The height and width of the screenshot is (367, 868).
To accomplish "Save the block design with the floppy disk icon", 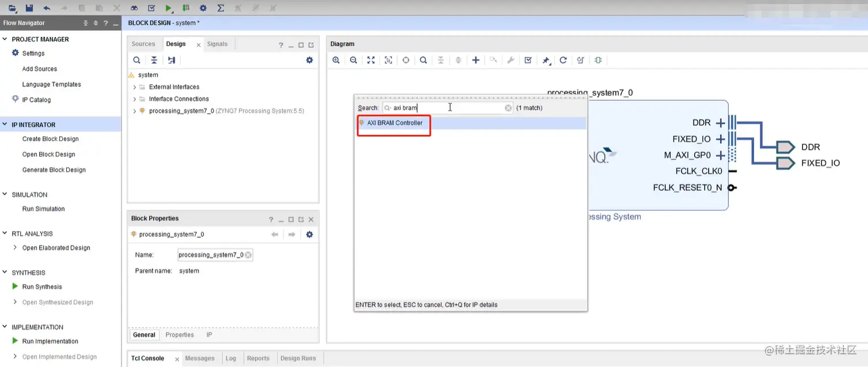I will point(29,8).
